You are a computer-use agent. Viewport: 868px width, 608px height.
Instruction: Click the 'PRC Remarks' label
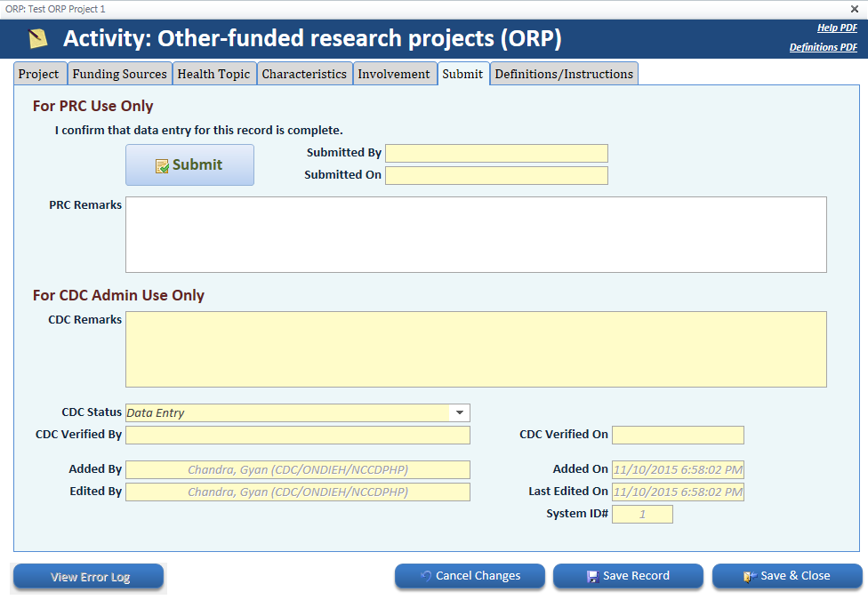[85, 204]
